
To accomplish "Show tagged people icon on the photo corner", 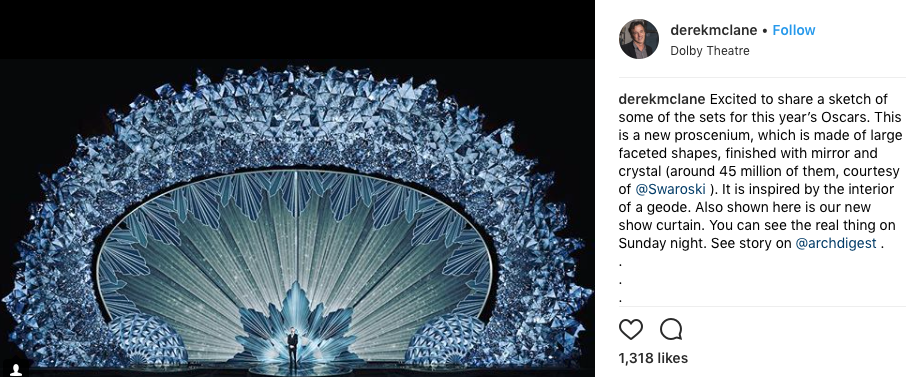I will pyautogui.click(x=17, y=369).
